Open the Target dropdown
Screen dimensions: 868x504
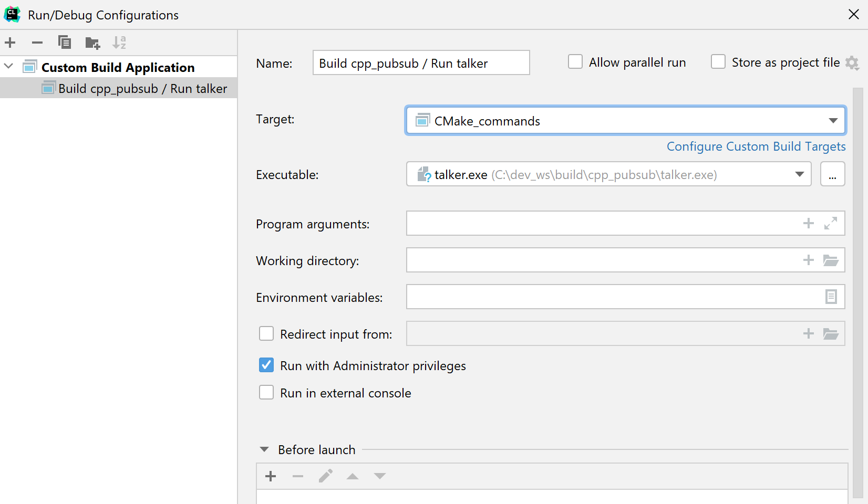pyautogui.click(x=833, y=120)
